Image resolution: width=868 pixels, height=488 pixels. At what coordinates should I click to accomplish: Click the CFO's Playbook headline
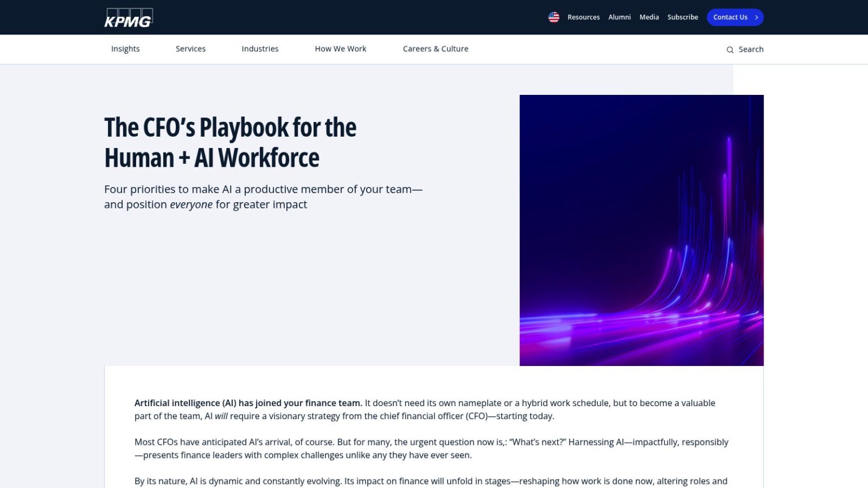[x=231, y=142]
